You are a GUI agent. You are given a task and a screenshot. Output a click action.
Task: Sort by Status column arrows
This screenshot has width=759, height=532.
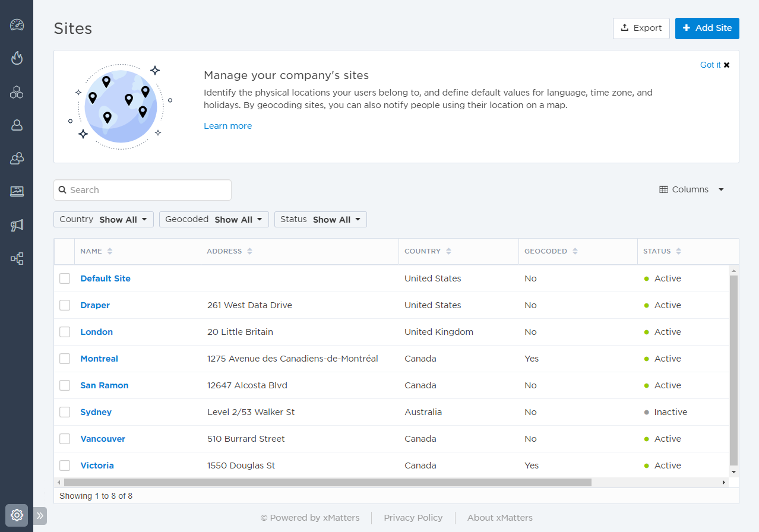pos(678,251)
